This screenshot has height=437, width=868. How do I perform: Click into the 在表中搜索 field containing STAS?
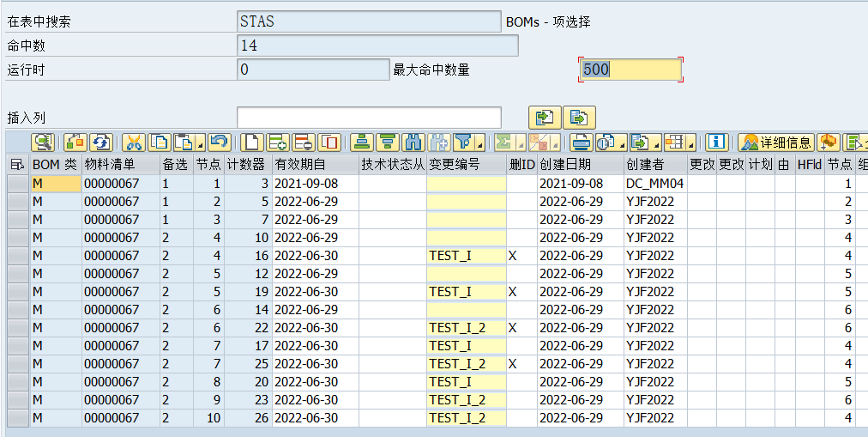[369, 21]
